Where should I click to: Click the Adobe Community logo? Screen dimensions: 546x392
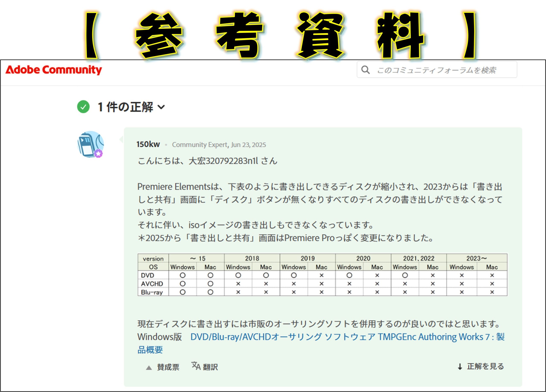[x=54, y=70]
